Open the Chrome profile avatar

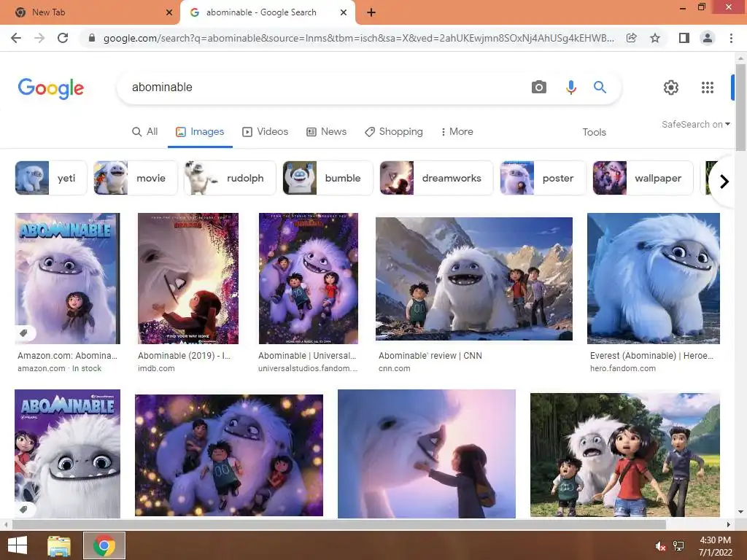point(708,38)
